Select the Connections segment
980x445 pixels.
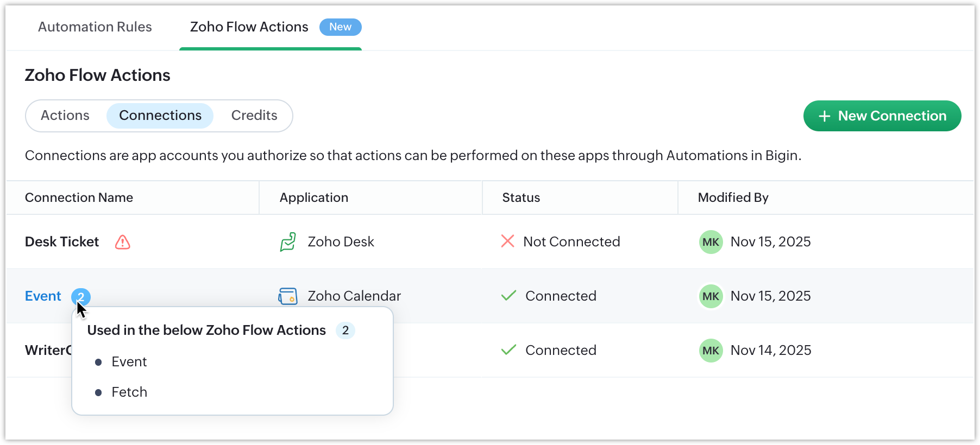point(160,116)
